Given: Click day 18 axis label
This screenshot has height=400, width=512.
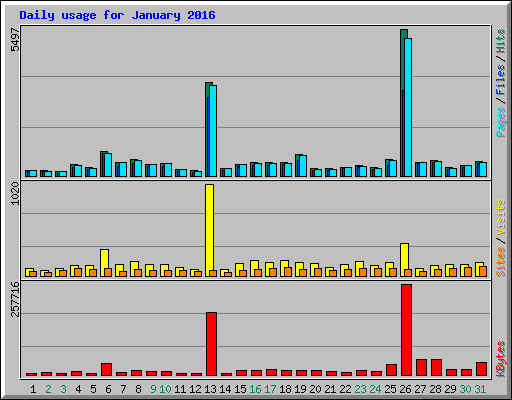Looking at the screenshot, I should tap(285, 389).
